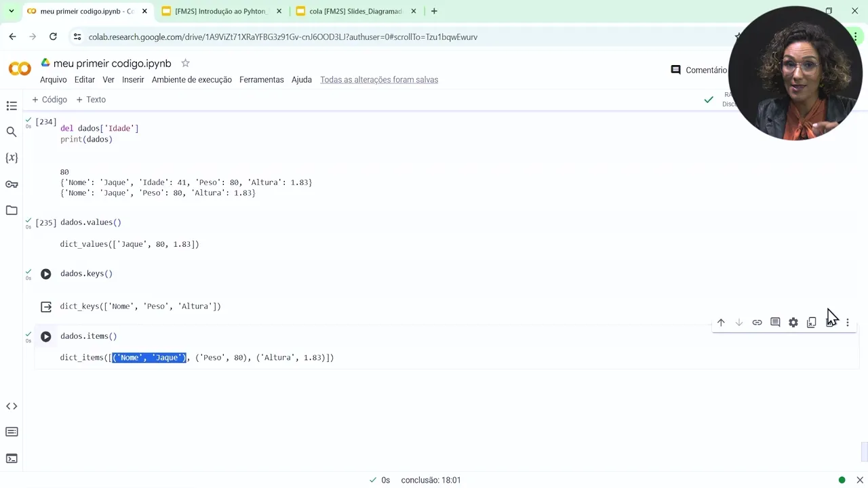Open the tab search dropdown arrow
This screenshot has width=868, height=488.
11,11
